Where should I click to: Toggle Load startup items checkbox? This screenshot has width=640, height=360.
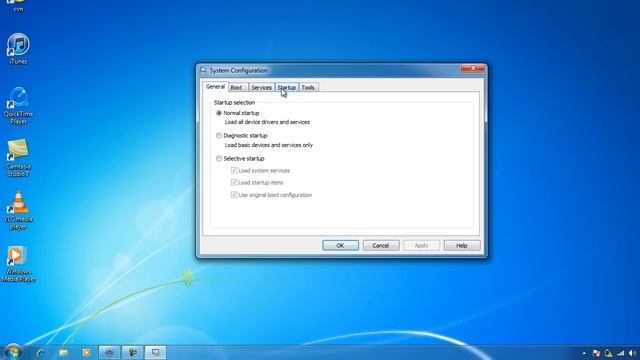coord(234,182)
